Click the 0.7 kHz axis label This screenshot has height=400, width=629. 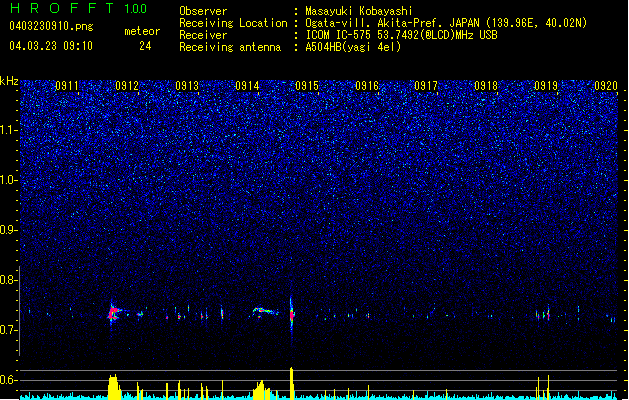[9, 330]
